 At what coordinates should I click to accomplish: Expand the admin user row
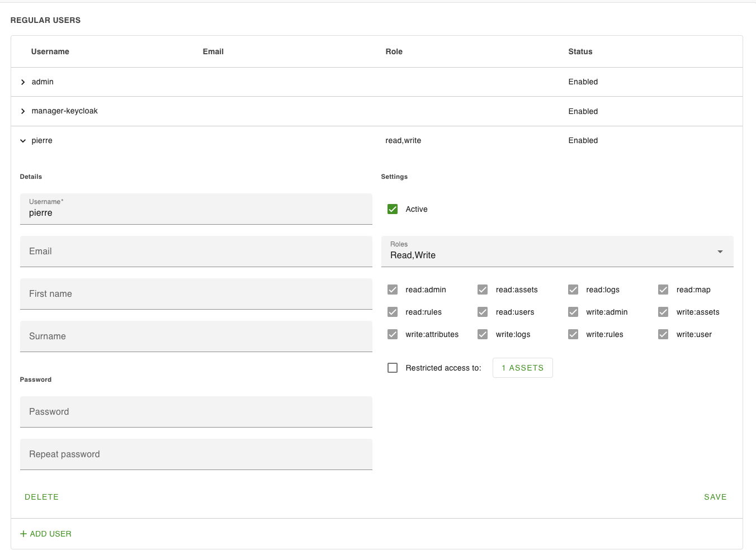tap(23, 82)
